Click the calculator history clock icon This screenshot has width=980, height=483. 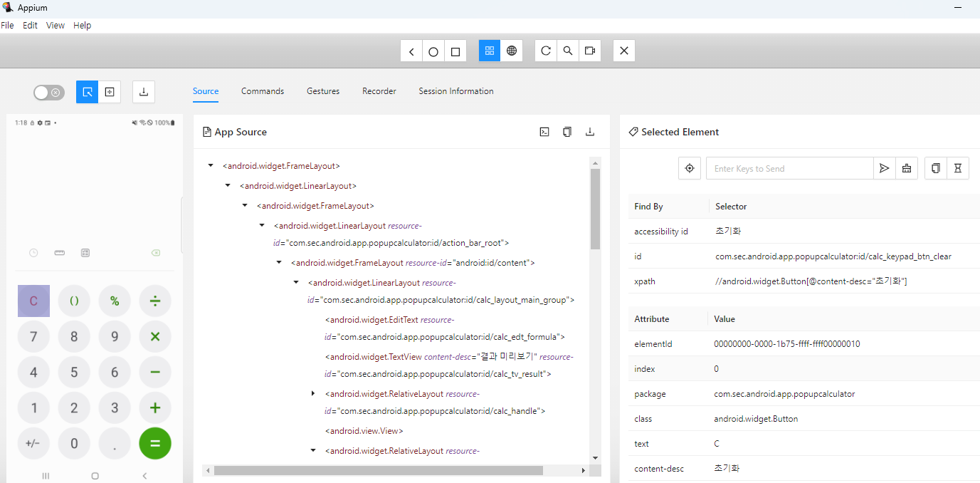pyautogui.click(x=33, y=253)
